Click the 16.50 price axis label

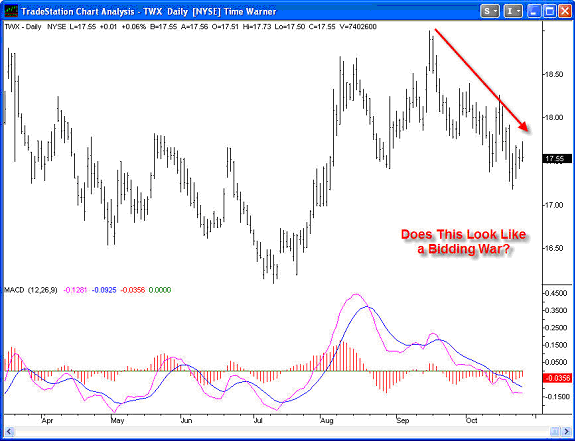tap(554, 248)
